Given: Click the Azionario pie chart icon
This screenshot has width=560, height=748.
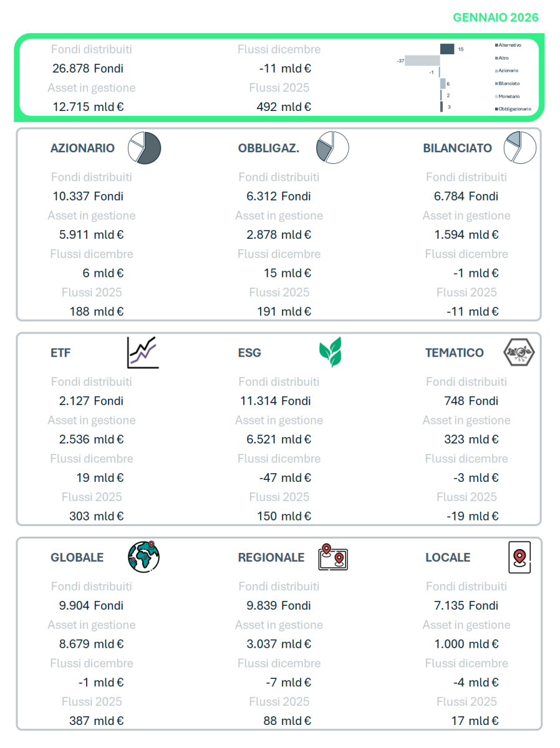Looking at the screenshot, I should [x=145, y=148].
